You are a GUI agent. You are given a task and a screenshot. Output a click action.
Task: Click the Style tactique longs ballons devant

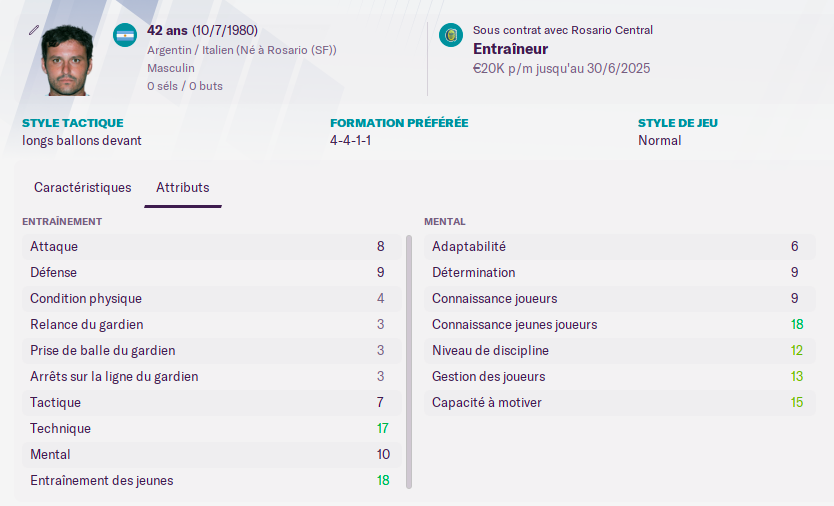pyautogui.click(x=82, y=140)
